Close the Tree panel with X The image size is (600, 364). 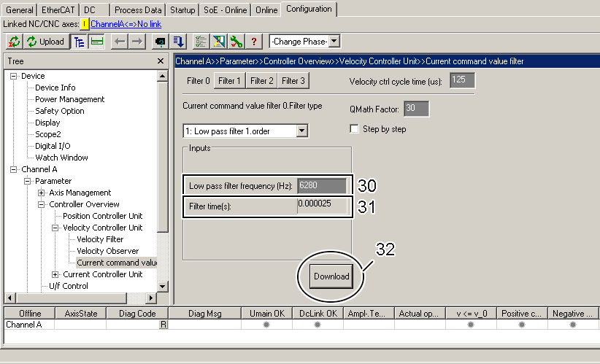[x=161, y=61]
